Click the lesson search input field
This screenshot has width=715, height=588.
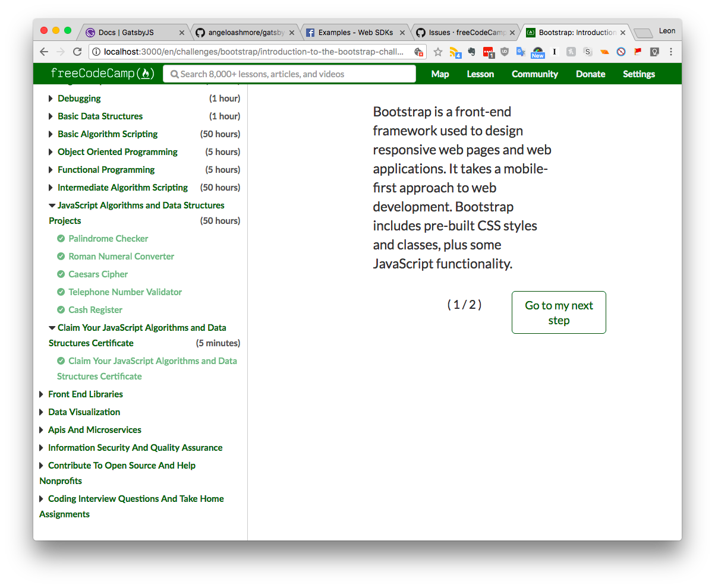(x=289, y=74)
